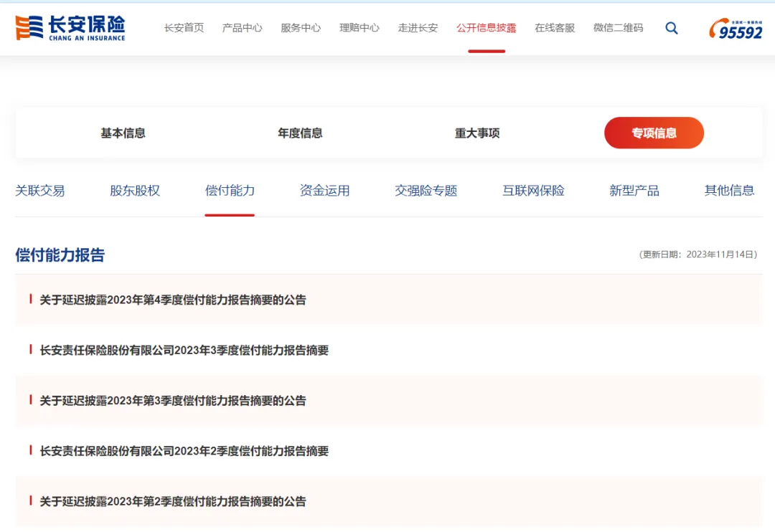
Task: Open the 交强险专题 sub-tab
Action: point(426,191)
